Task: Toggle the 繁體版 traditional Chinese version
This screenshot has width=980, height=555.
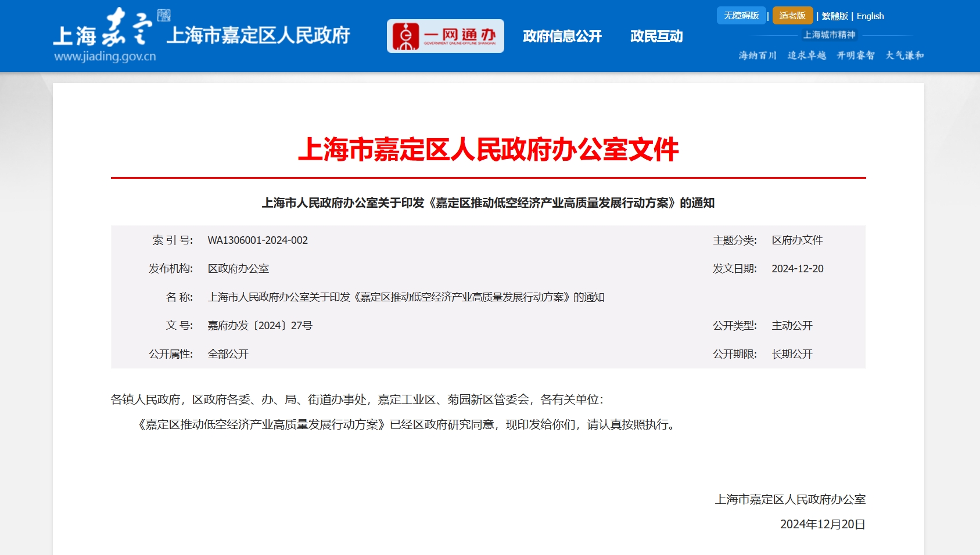Action: tap(835, 16)
